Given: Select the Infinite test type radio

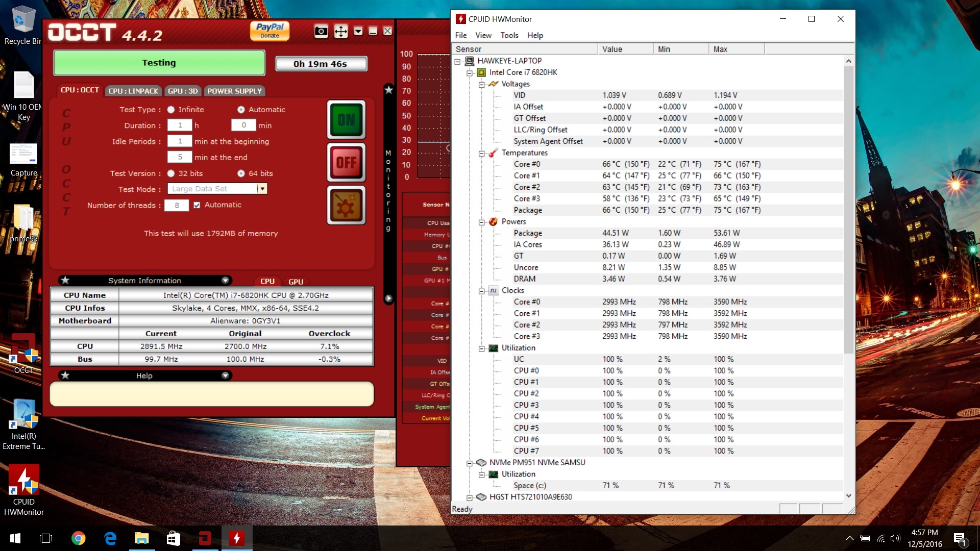Looking at the screenshot, I should pos(171,110).
